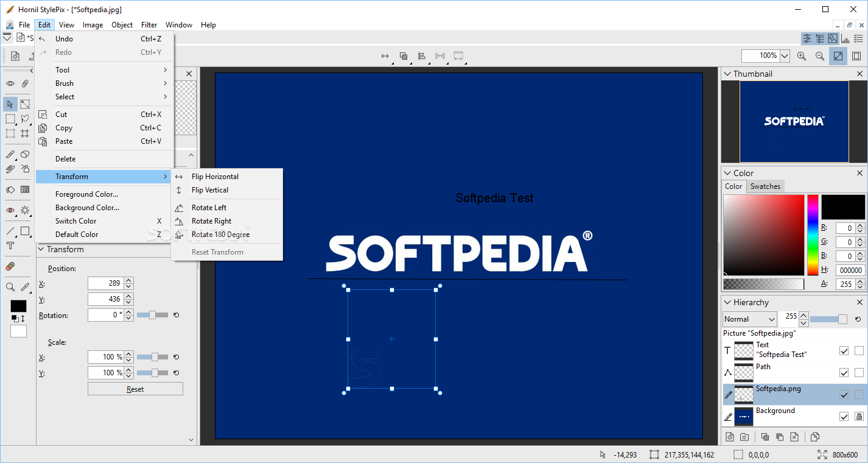Delete layer icon in Hierarchy toolbar
The width and height of the screenshot is (868, 463).
pos(794,437)
